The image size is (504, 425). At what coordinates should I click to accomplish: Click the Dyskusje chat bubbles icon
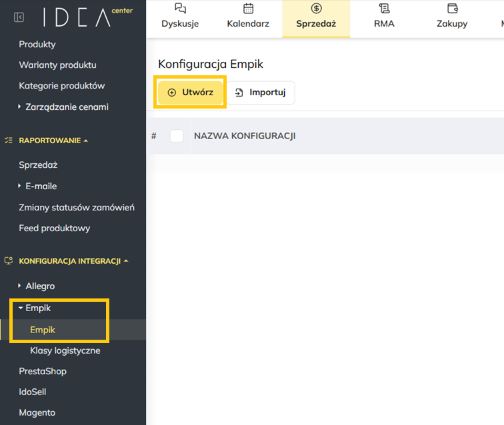[x=180, y=9]
